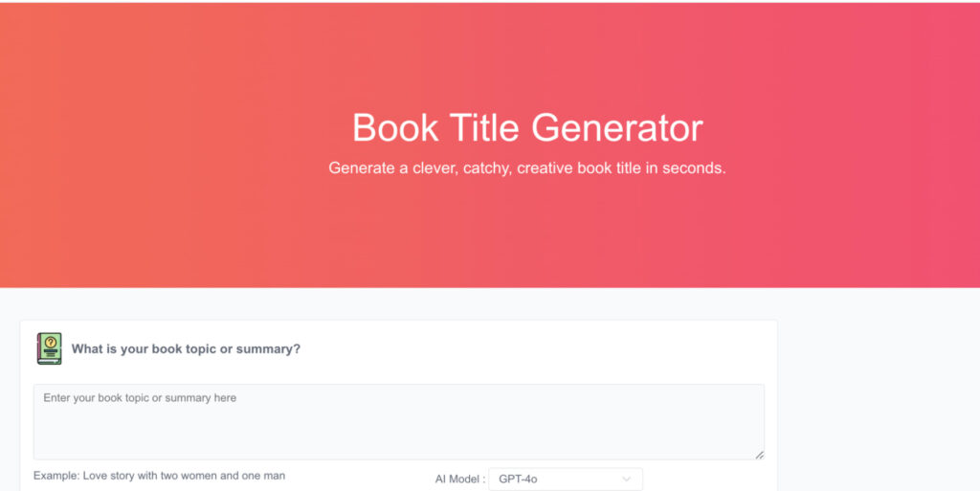Viewport: 980px width, 491px height.
Task: Click "What is your book topic or summary?" label
Action: pos(186,349)
